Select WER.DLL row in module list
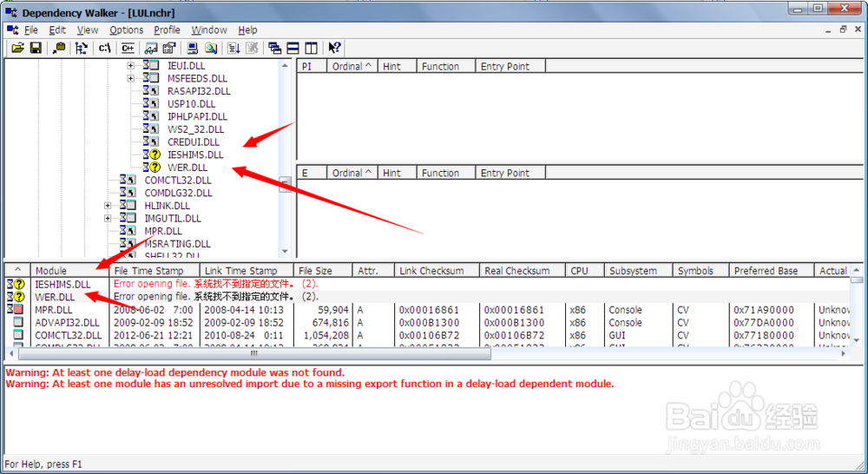This screenshot has height=474, width=868. point(427,297)
